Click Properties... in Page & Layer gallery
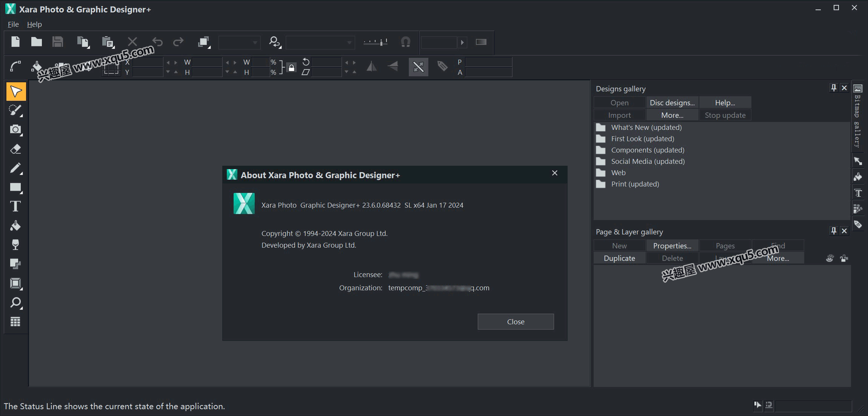This screenshot has width=868, height=416. click(672, 246)
